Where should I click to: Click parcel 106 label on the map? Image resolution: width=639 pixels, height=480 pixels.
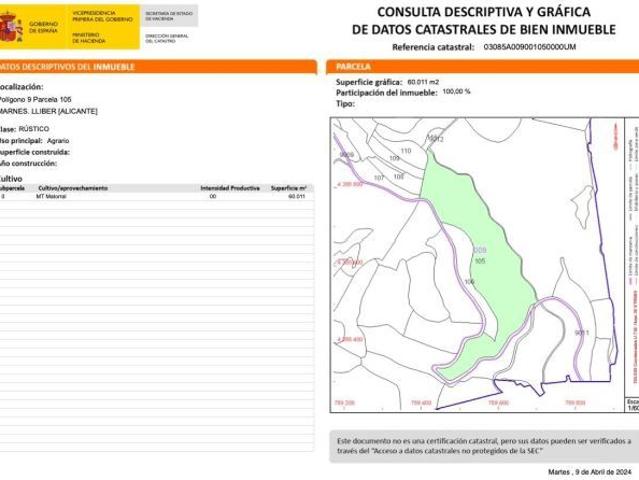click(469, 283)
